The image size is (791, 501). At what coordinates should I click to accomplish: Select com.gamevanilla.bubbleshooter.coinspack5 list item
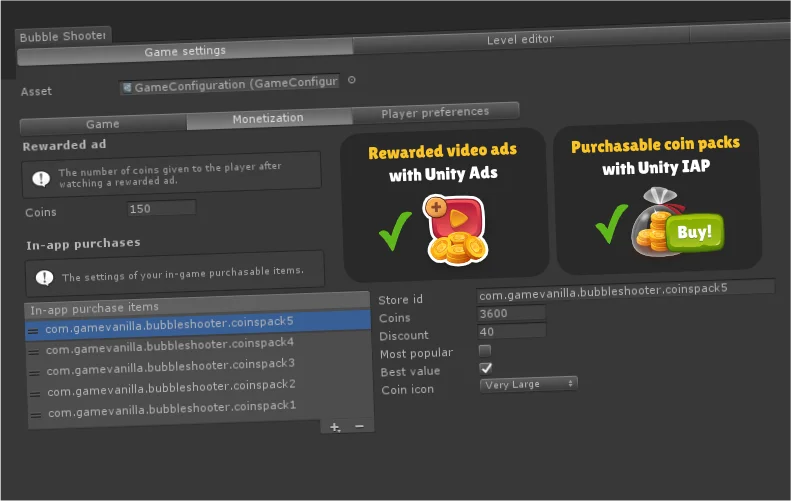tap(198, 323)
